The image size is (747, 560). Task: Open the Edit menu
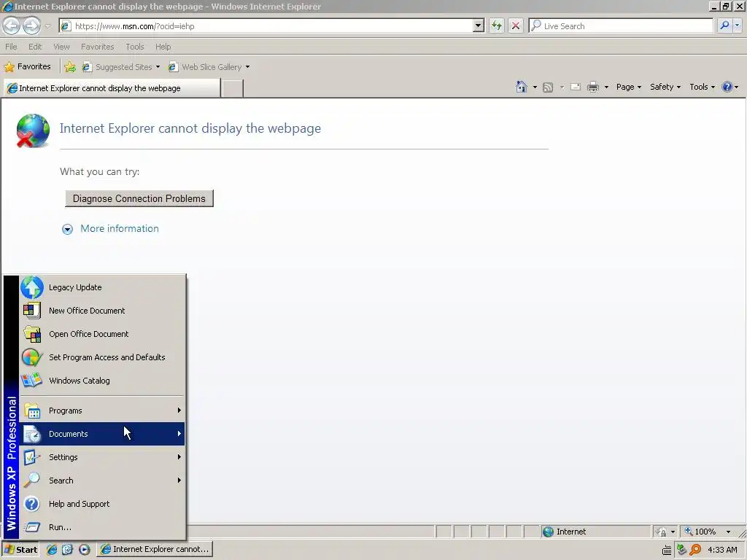[35, 47]
